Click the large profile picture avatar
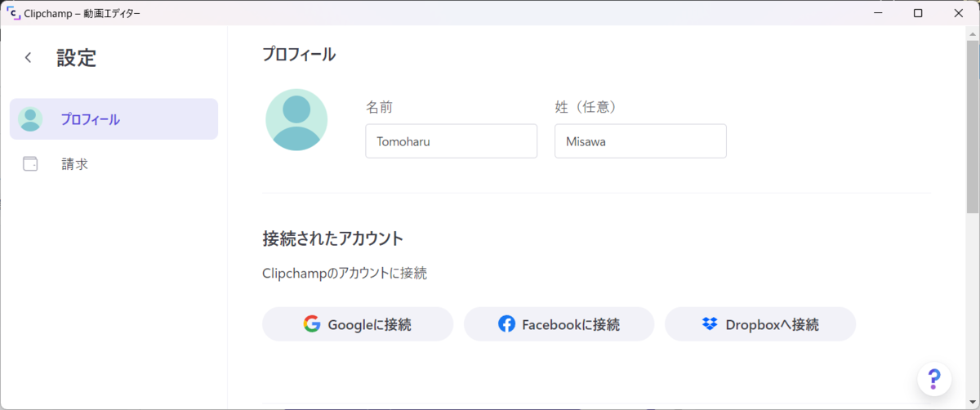The height and width of the screenshot is (410, 980). (296, 120)
